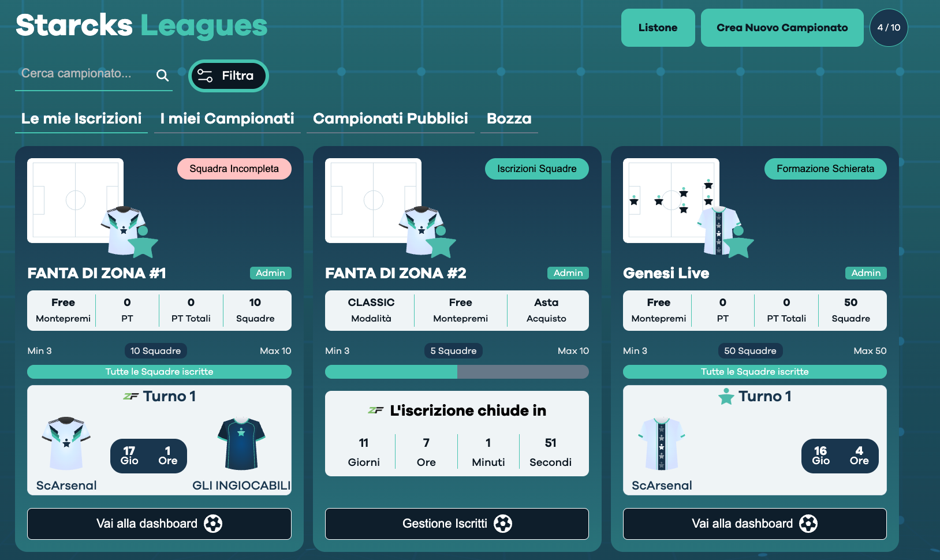Click soccer ball icon in Gestione Iscritti button

tap(503, 524)
